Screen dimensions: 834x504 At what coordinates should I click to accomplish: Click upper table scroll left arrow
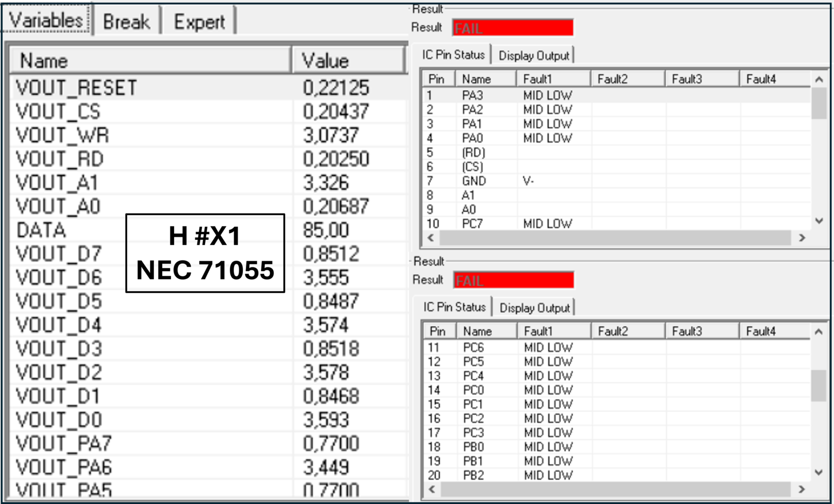[x=431, y=238]
